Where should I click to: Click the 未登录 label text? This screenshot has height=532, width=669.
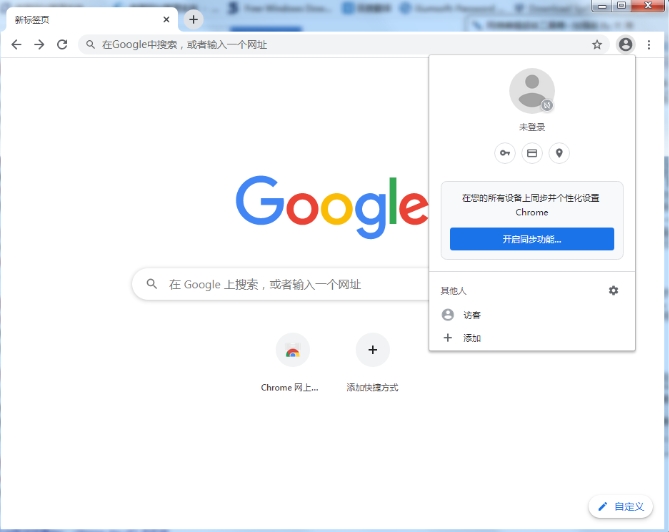(x=532, y=127)
